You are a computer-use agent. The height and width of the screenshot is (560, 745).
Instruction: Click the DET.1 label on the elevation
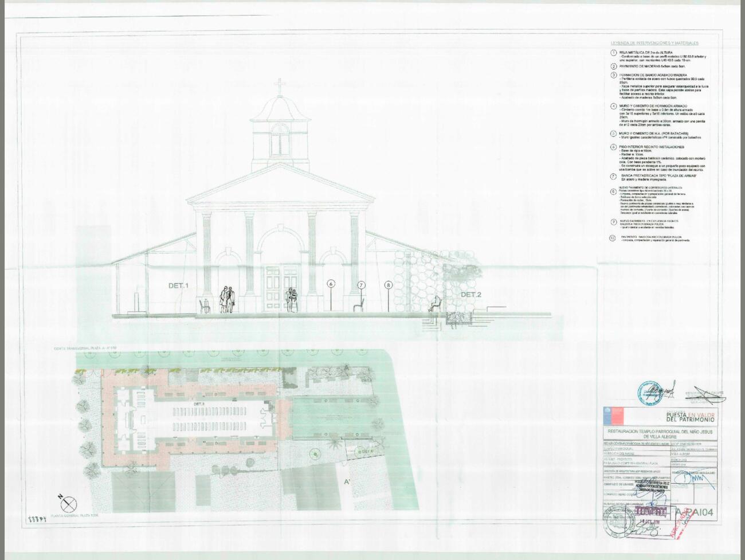click(x=178, y=285)
